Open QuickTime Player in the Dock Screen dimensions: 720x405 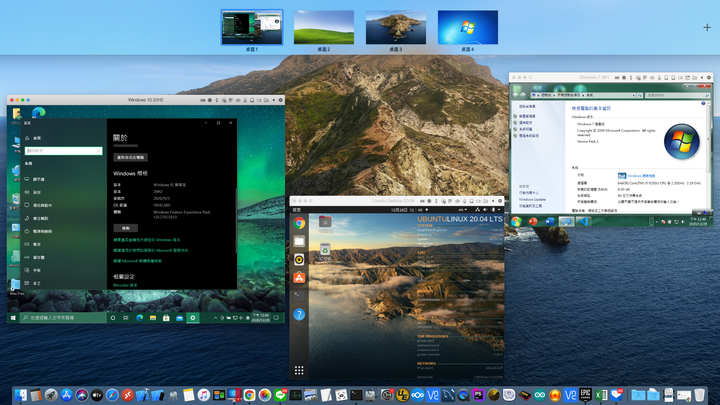[463, 395]
